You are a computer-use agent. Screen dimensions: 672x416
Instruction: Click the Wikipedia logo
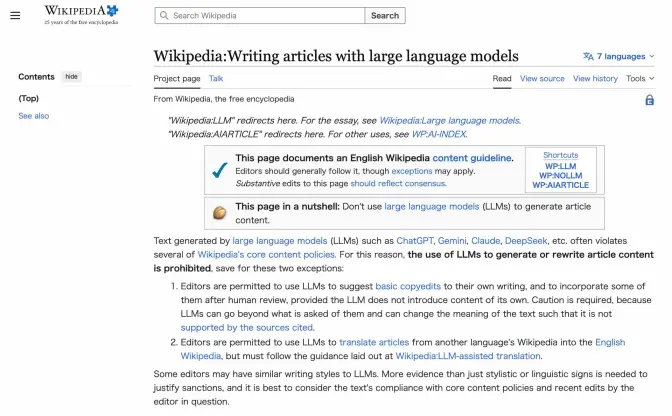pos(81,15)
